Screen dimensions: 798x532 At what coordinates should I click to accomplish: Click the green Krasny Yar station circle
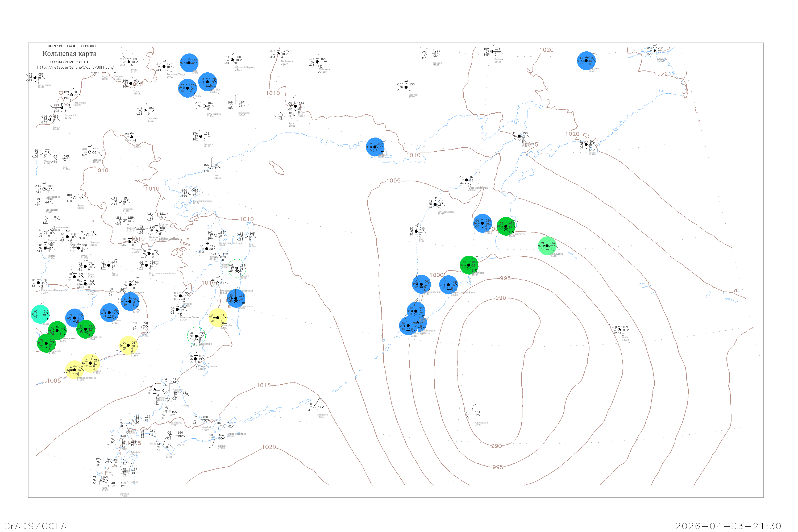click(x=85, y=329)
